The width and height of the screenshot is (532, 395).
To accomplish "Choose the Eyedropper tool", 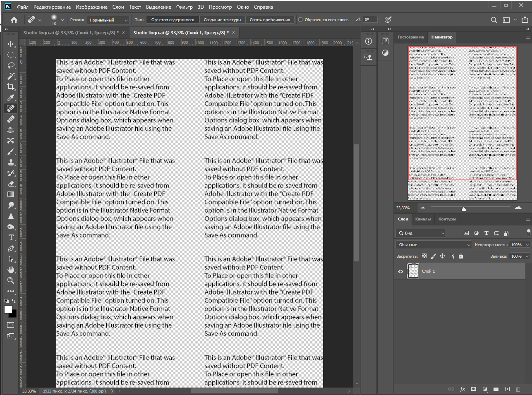I will click(x=11, y=98).
